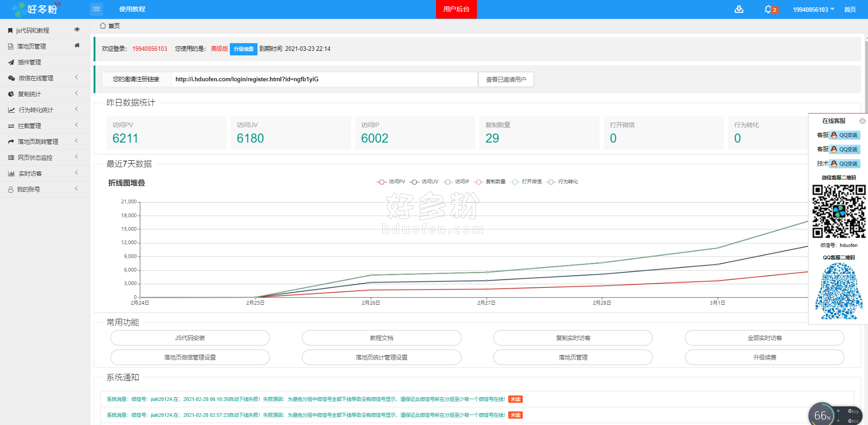Click the 落地页统计管理设置 shortcut button
868x425 pixels.
point(382,357)
